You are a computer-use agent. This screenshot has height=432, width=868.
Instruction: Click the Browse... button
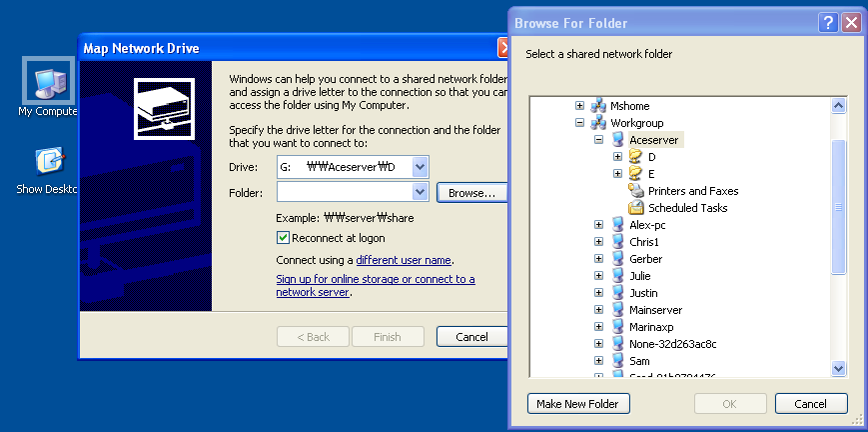(x=471, y=193)
